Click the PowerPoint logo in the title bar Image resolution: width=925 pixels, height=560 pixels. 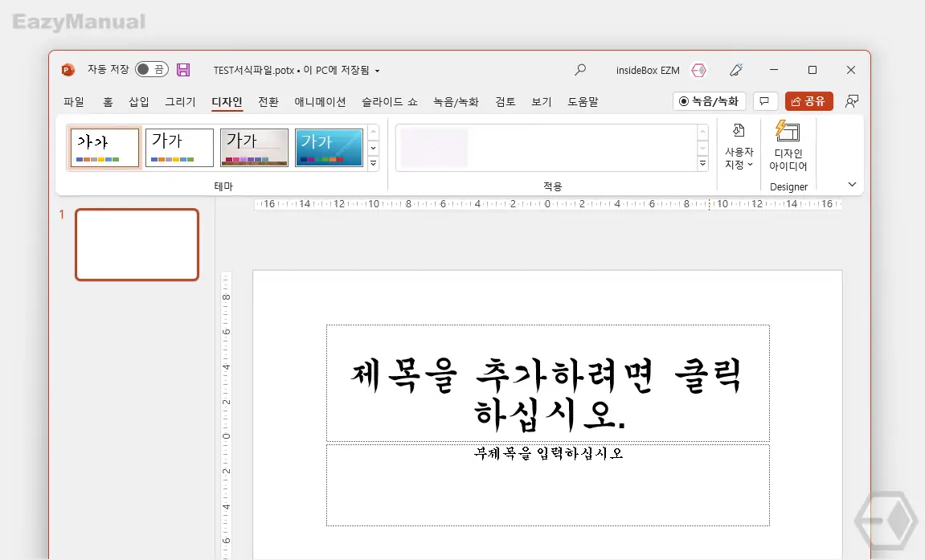67,70
